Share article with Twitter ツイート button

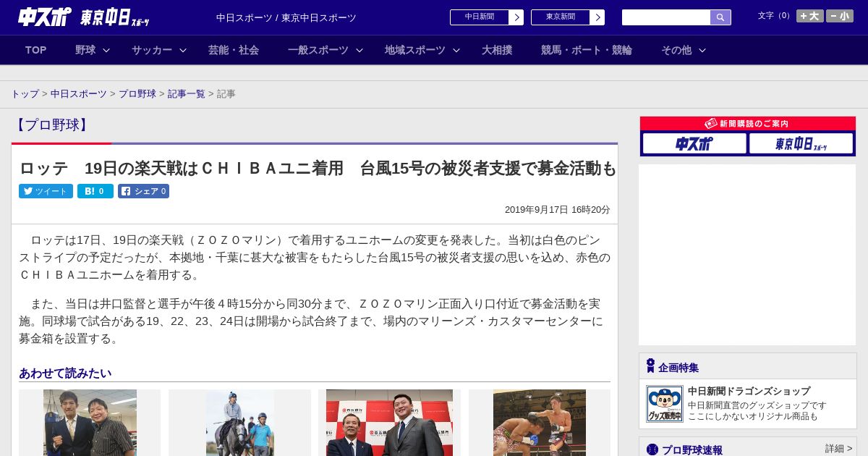click(46, 191)
